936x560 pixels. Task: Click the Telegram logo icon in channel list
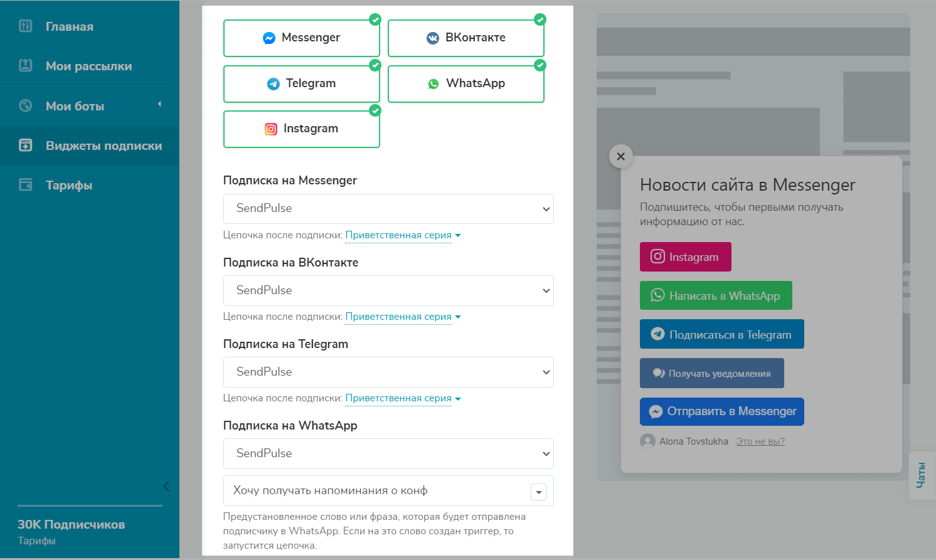(274, 84)
